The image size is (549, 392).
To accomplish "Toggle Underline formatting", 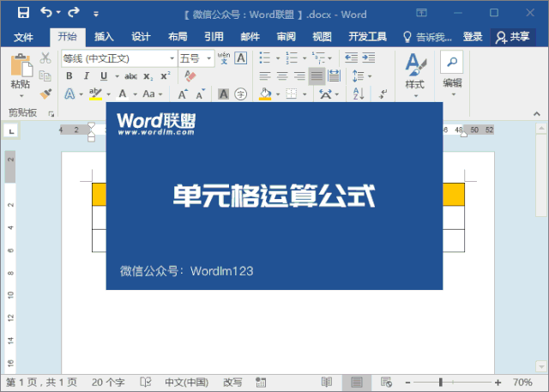I will coord(104,76).
